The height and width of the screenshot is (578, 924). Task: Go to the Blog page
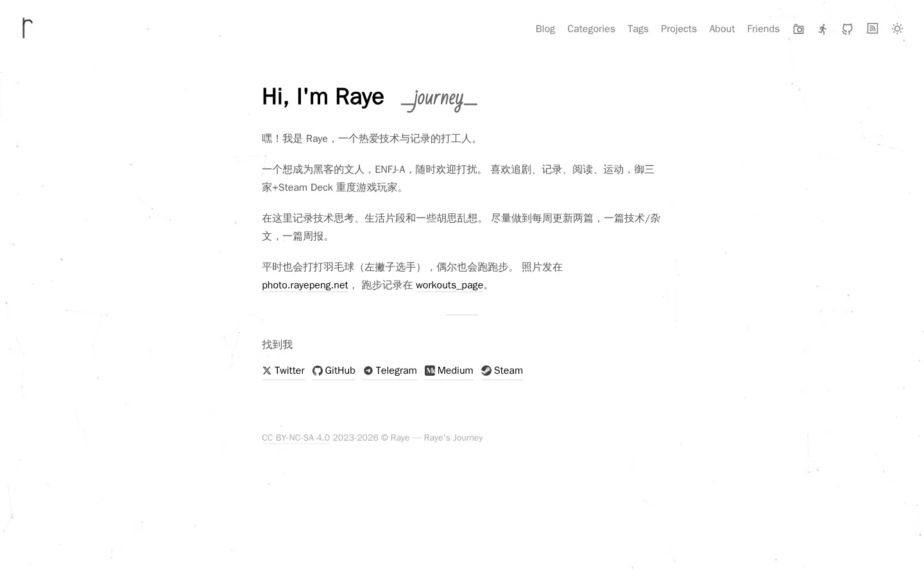click(545, 29)
